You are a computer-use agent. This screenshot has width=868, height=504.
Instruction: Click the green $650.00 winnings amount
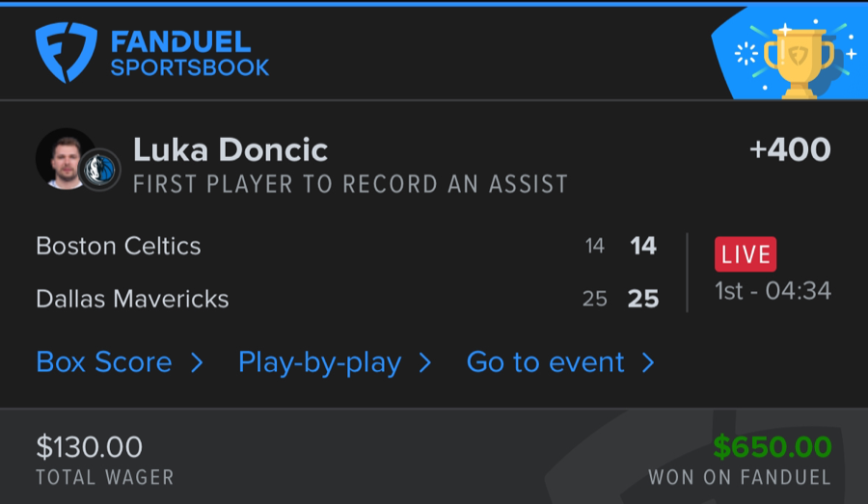(773, 447)
